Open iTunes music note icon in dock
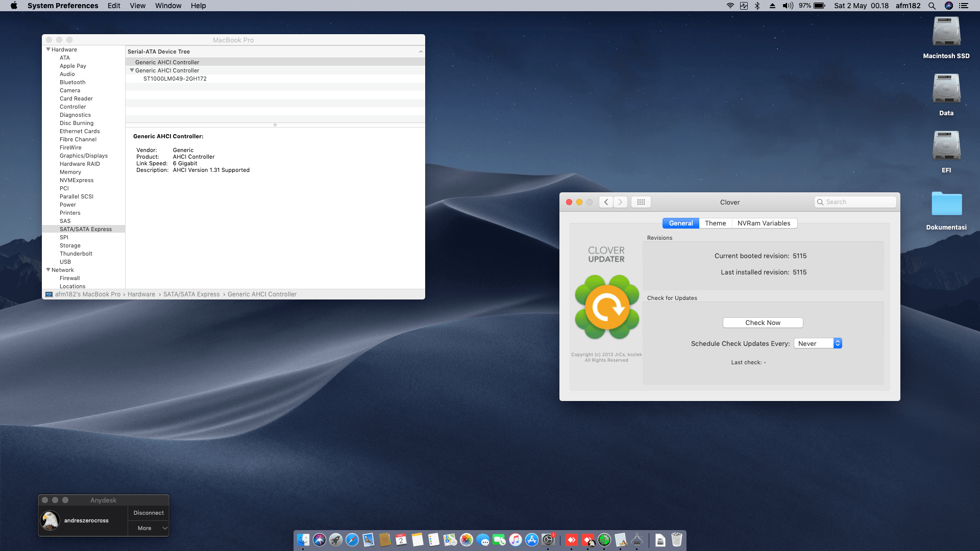980x551 pixels. tap(516, 540)
